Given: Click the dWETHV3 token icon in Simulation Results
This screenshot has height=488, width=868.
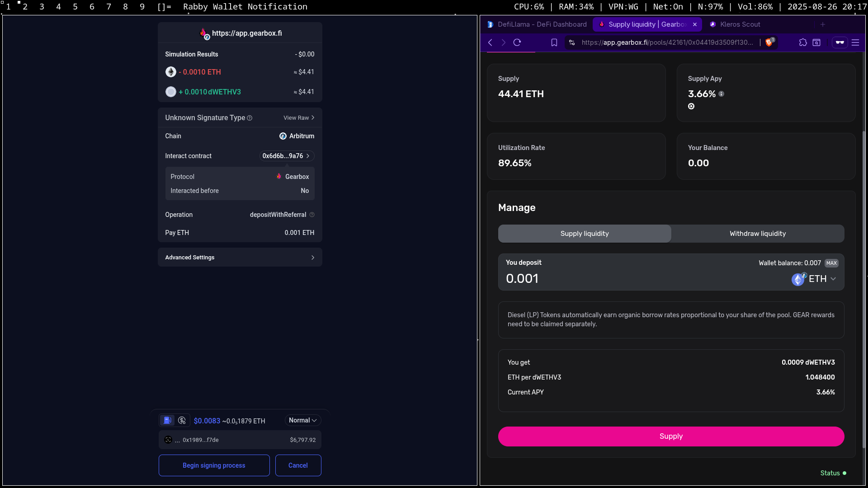Looking at the screenshot, I should tap(171, 92).
